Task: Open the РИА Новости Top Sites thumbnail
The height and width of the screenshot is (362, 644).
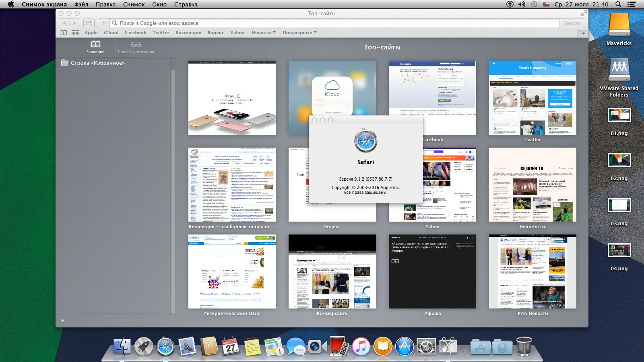Action: [533, 271]
